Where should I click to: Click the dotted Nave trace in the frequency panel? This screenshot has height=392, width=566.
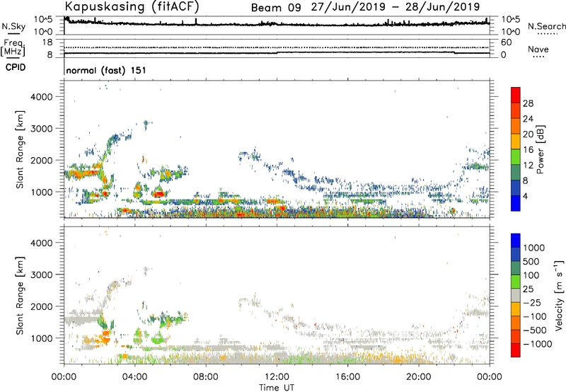click(x=277, y=47)
